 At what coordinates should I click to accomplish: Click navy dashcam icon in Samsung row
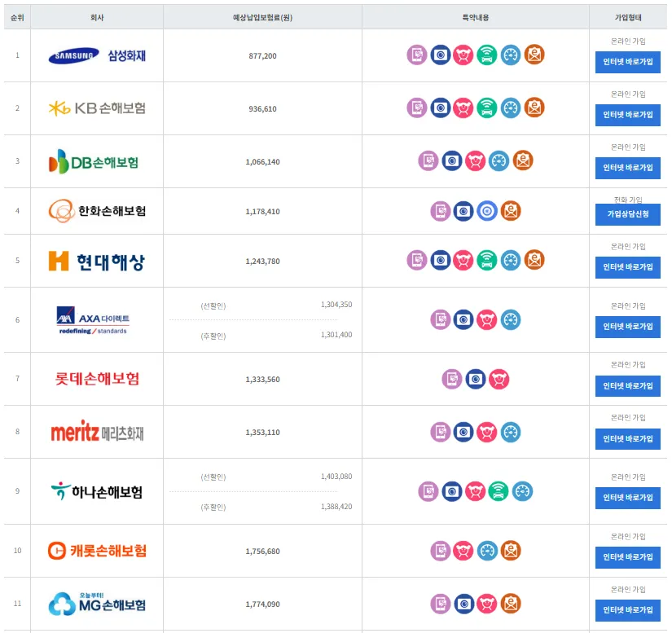click(440, 55)
